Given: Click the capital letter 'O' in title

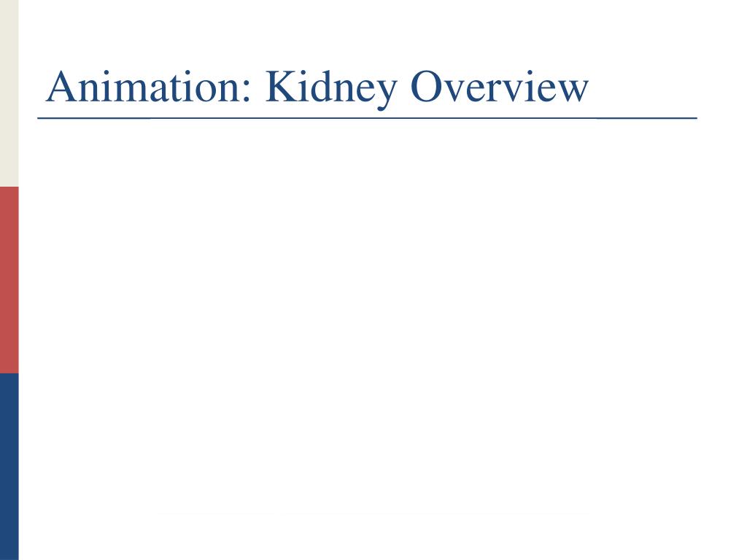Looking at the screenshot, I should [x=427, y=86].
